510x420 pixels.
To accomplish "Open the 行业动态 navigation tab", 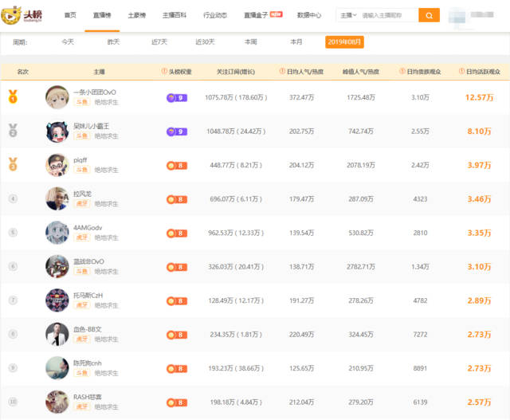I will [x=215, y=15].
